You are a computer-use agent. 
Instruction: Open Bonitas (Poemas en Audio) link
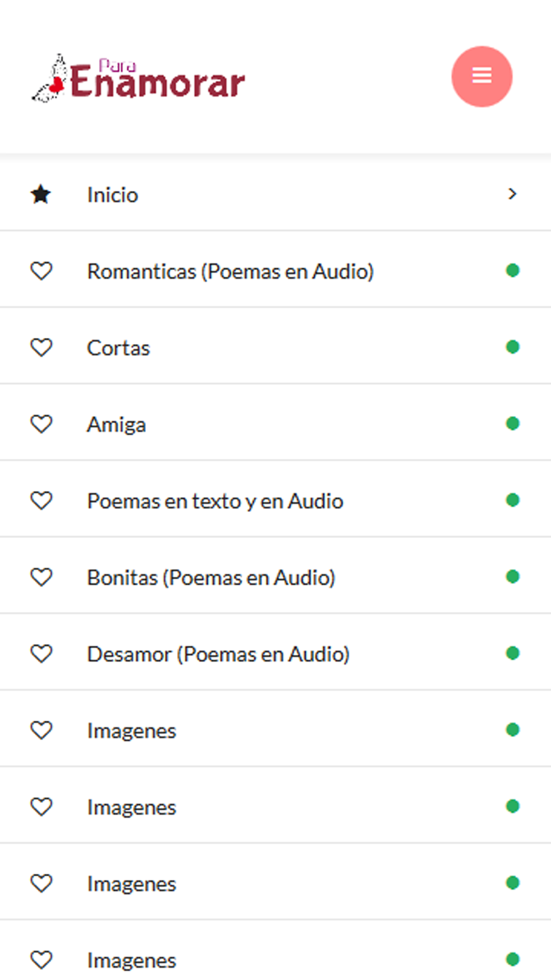pos(275,577)
